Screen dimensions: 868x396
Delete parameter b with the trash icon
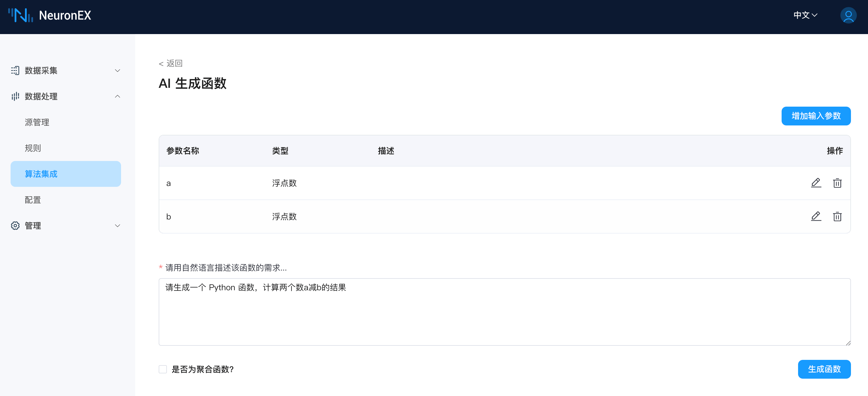pos(837,216)
